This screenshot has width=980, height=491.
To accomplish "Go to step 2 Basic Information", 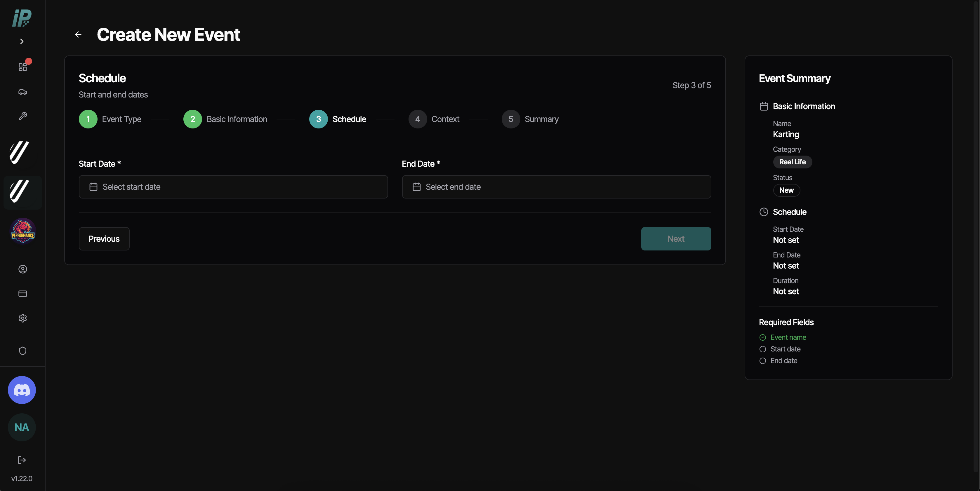I will (x=225, y=119).
